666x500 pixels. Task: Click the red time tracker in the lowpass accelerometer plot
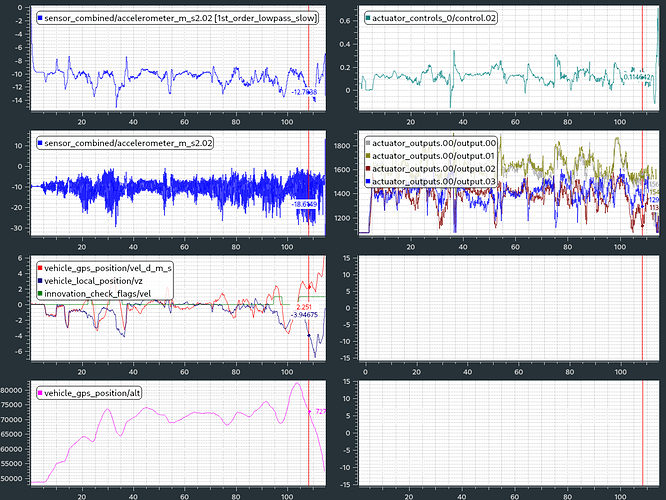(x=309, y=58)
